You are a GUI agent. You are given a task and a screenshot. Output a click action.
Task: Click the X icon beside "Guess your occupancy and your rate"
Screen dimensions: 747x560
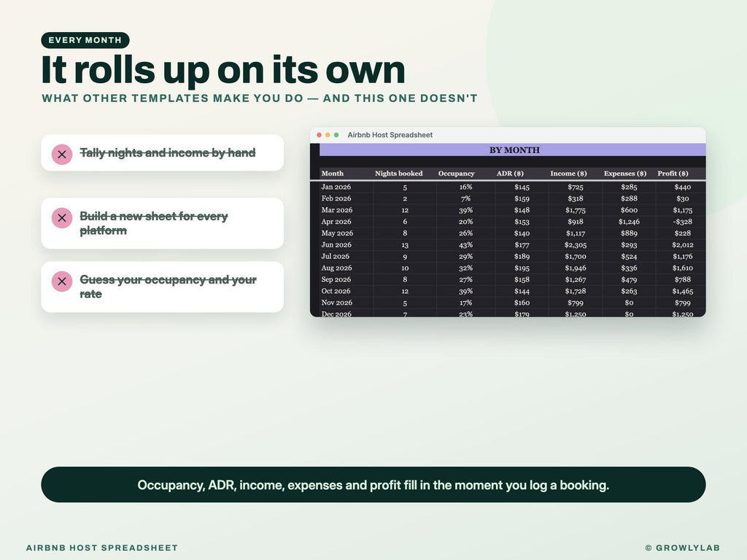62,281
